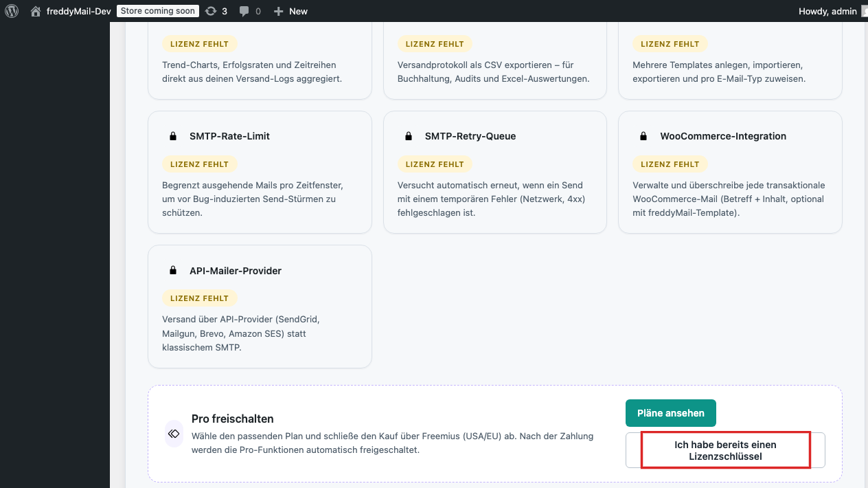Click Lizenz fehlt badge under WooCommerce-Integration
This screenshot has height=488, width=868.
(670, 164)
